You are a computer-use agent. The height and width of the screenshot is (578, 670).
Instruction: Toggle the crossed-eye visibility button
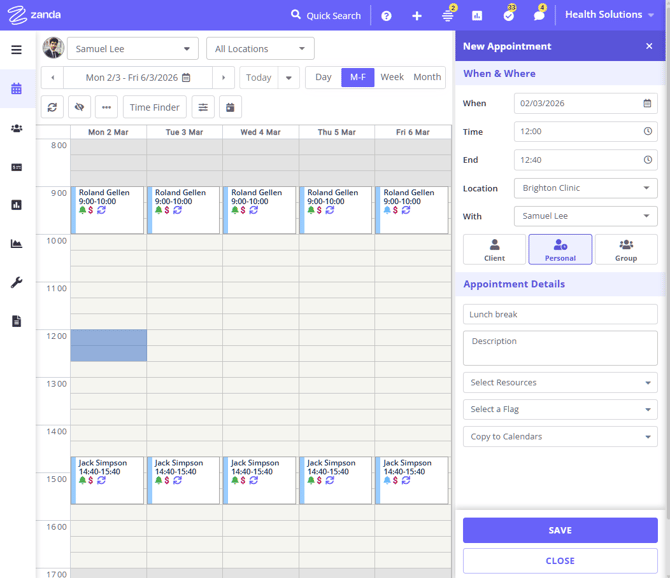coord(80,107)
